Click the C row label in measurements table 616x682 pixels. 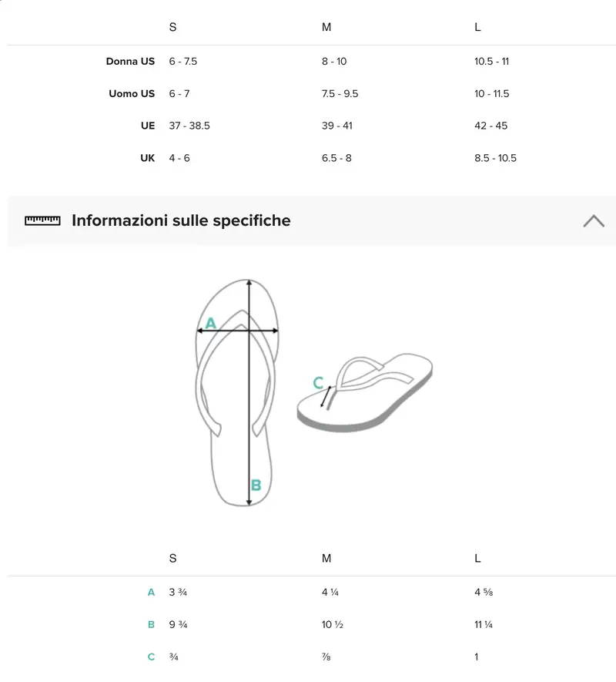pos(151,657)
